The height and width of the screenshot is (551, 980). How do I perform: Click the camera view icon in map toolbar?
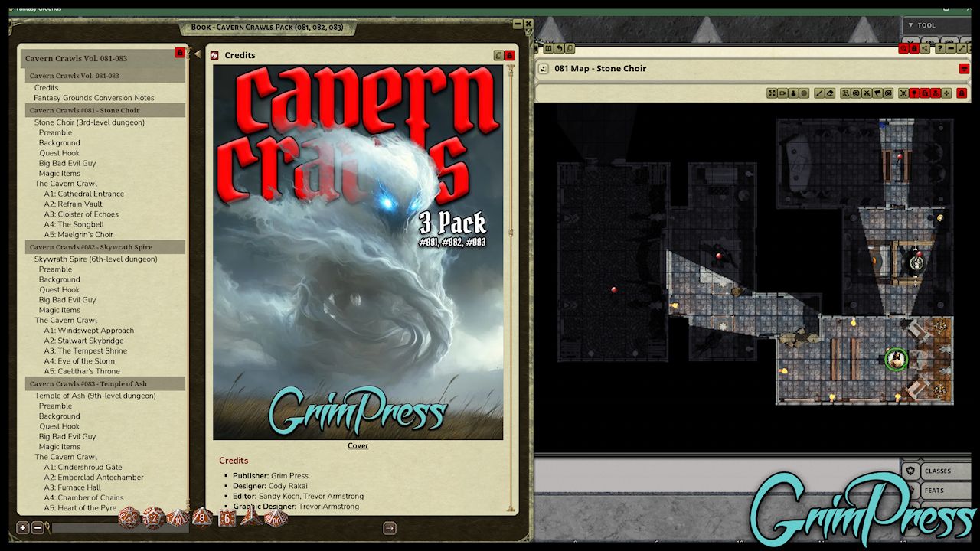point(782,93)
